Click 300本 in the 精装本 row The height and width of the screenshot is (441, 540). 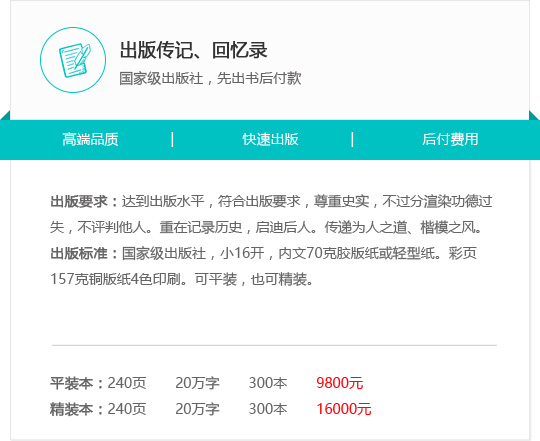(268, 409)
